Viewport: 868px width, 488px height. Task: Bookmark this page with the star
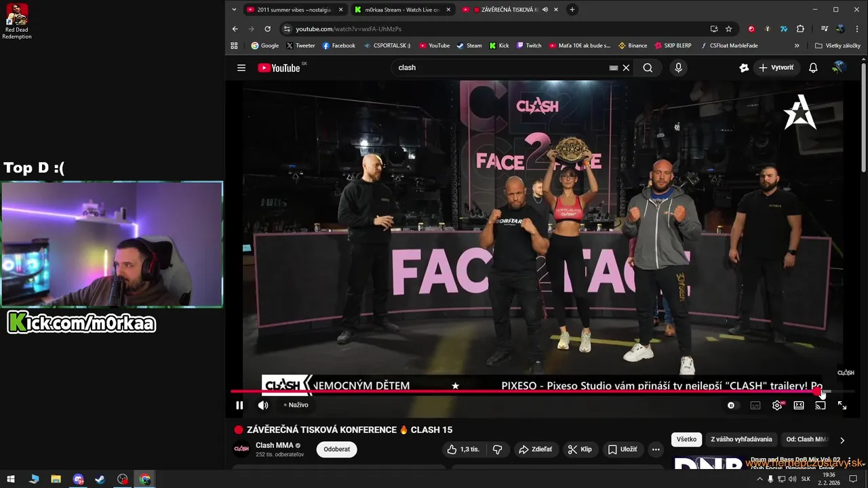point(729,29)
